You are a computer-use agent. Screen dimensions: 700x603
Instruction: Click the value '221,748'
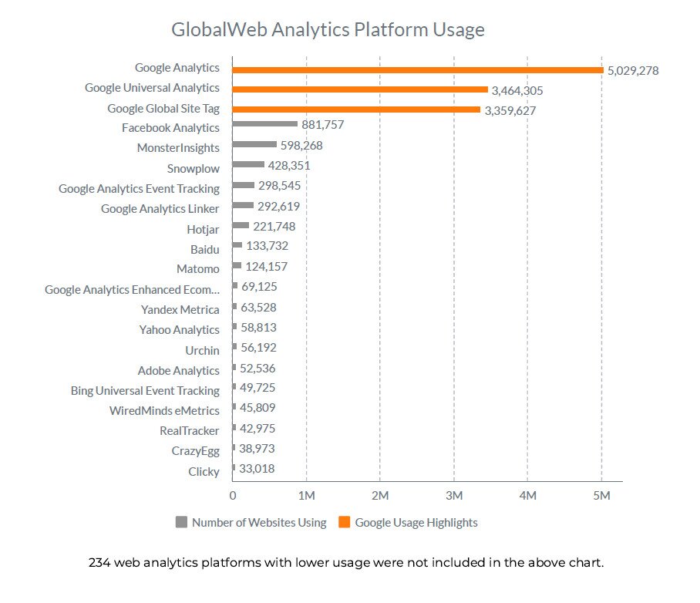274,227
